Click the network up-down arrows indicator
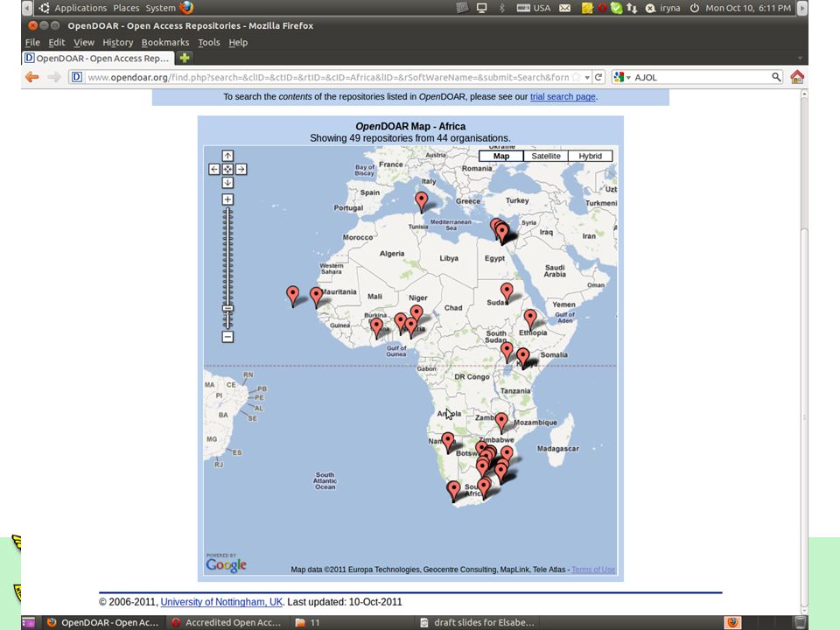This screenshot has width=840, height=630. point(632,8)
